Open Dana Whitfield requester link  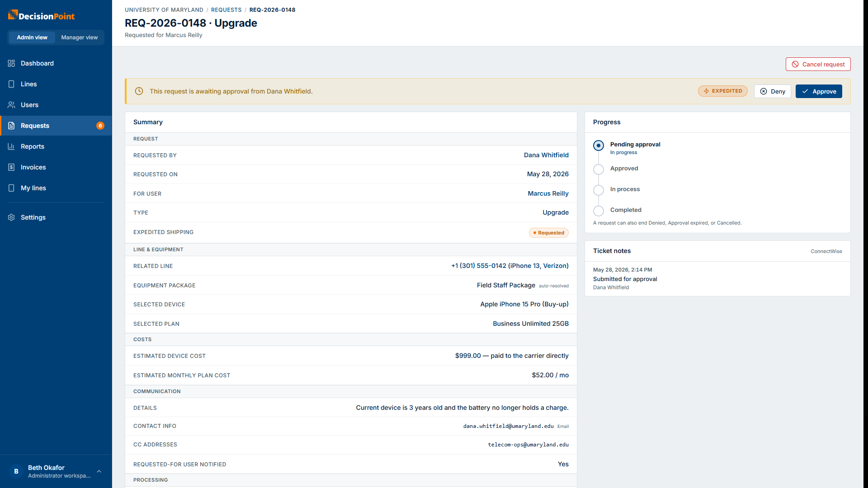click(x=546, y=155)
